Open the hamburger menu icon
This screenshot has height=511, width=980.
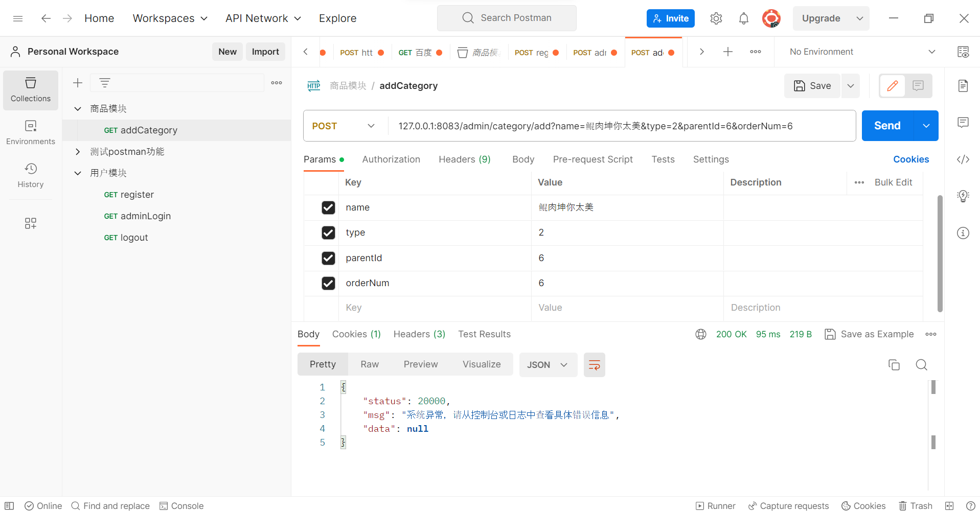pos(18,18)
